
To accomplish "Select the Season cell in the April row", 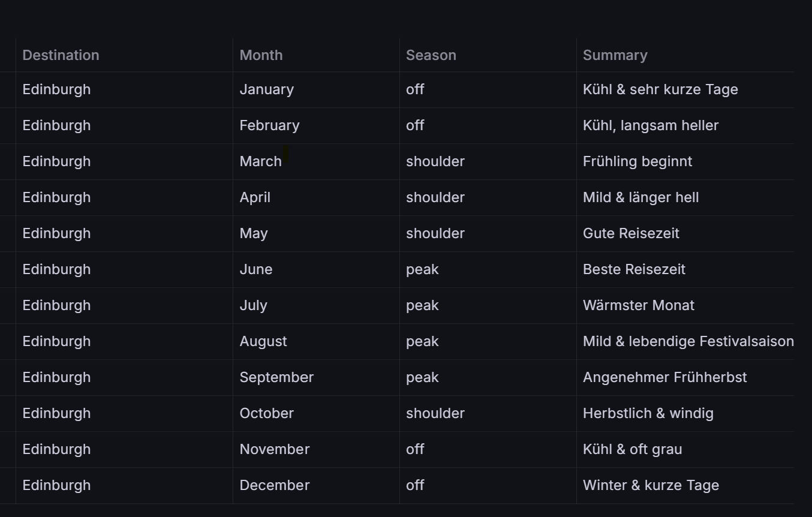I will pos(435,197).
